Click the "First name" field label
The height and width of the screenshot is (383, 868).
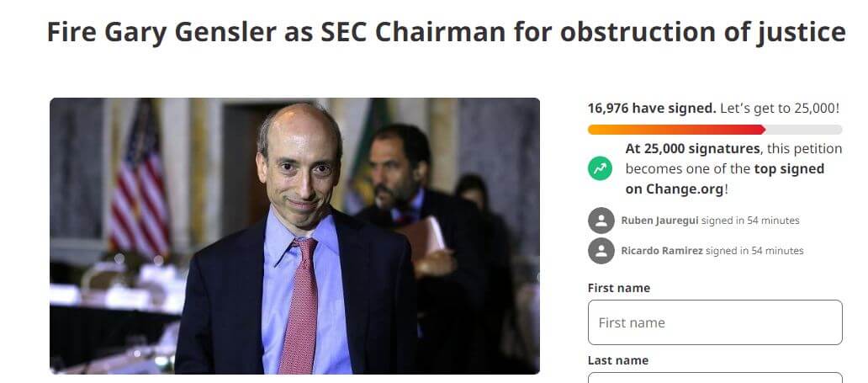619,288
